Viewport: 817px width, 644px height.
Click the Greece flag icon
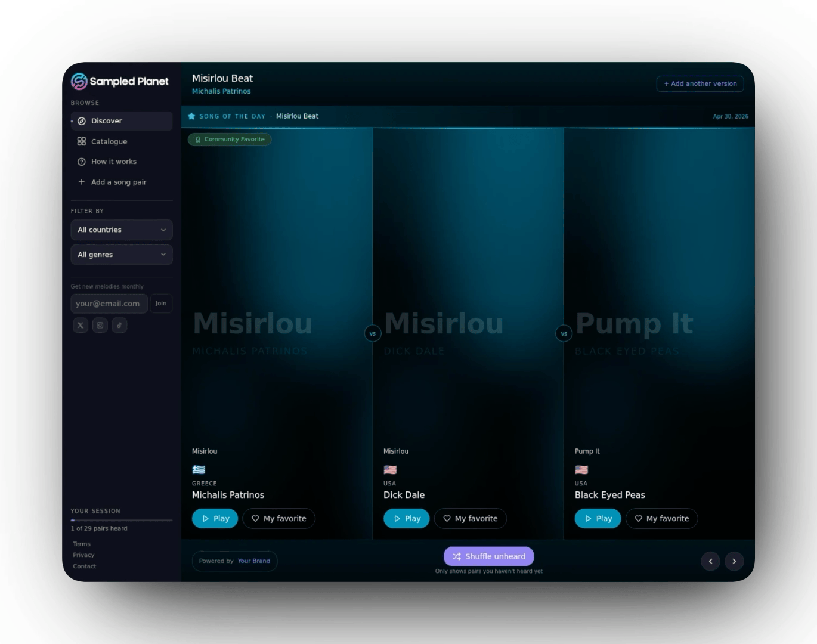click(x=199, y=470)
